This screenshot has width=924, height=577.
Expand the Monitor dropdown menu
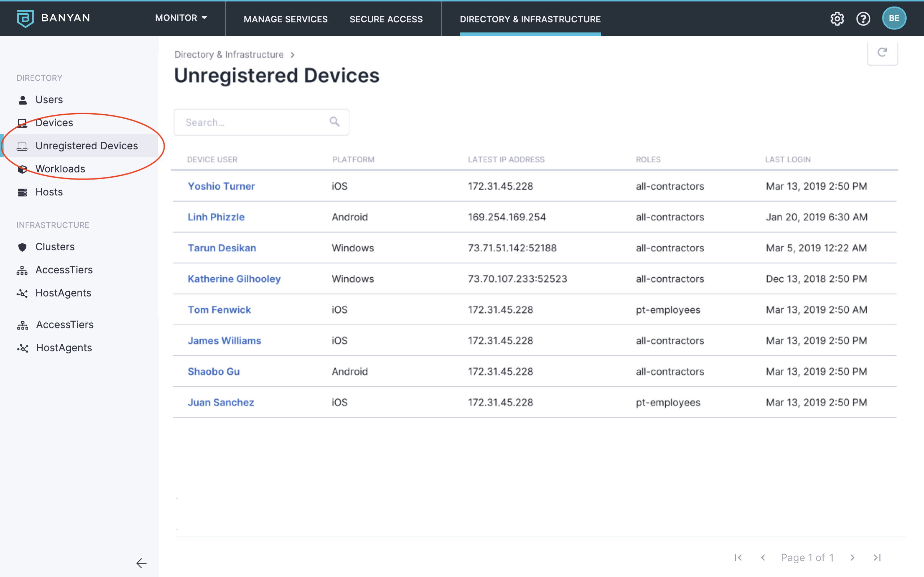tap(181, 18)
